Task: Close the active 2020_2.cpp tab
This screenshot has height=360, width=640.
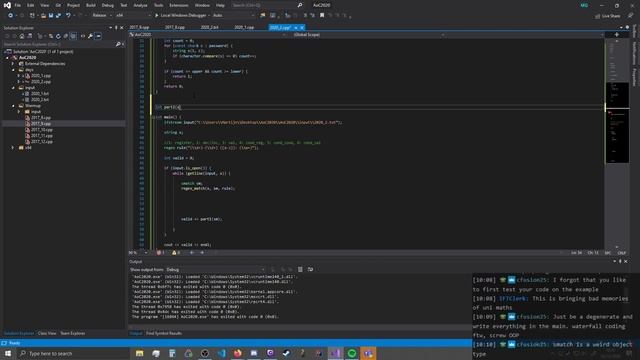Action: [x=302, y=27]
